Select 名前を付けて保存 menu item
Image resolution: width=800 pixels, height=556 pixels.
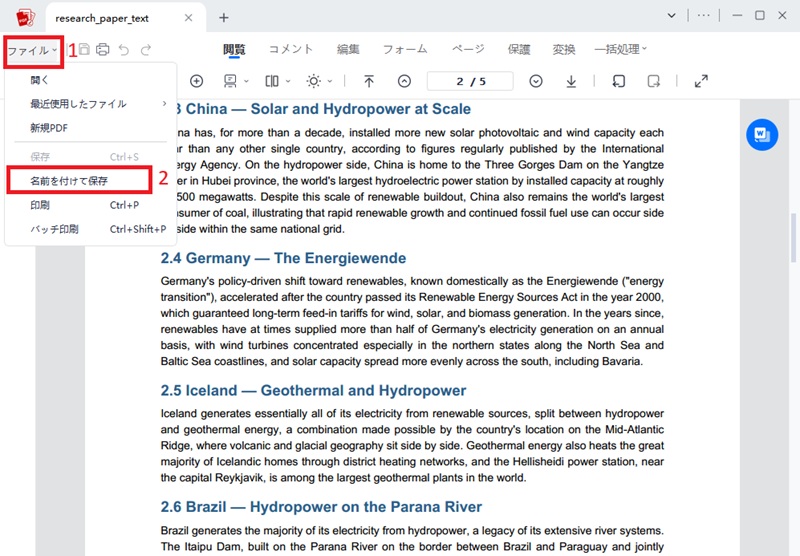click(80, 181)
